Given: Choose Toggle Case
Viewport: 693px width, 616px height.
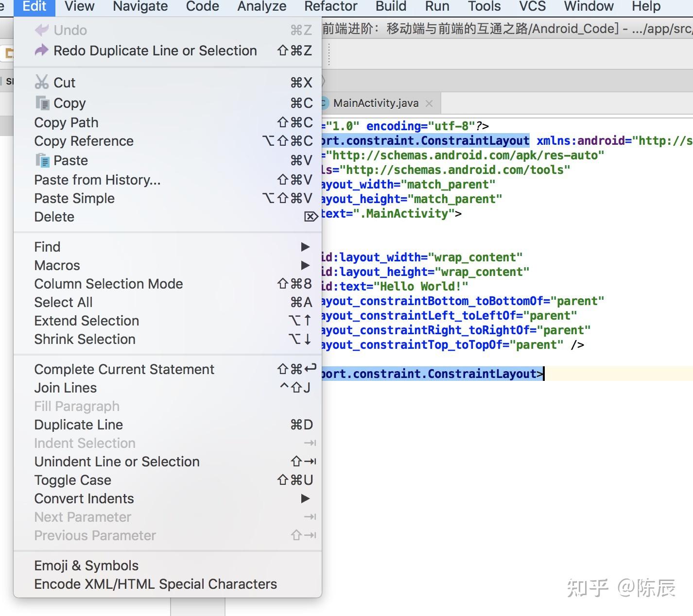Looking at the screenshot, I should pos(168,480).
